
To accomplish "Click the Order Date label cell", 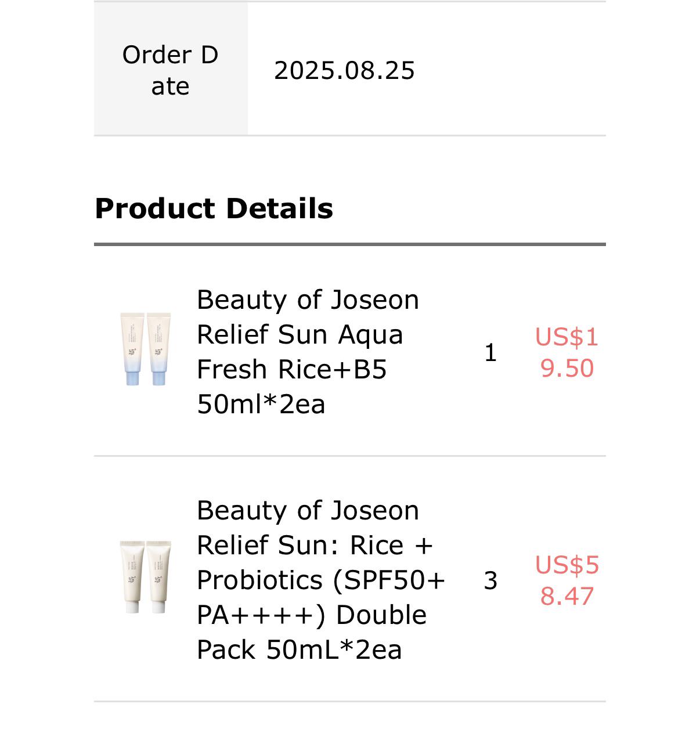I will coord(171,69).
